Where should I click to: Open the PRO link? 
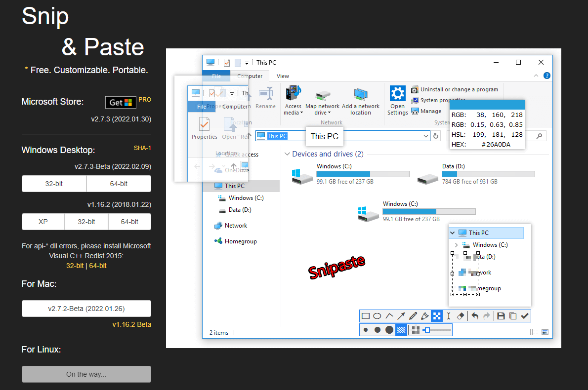[x=145, y=100]
